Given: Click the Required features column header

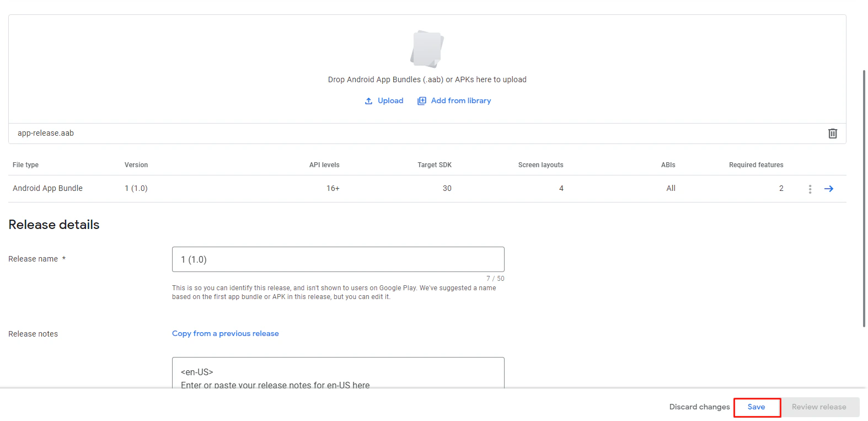Looking at the screenshot, I should click(756, 165).
